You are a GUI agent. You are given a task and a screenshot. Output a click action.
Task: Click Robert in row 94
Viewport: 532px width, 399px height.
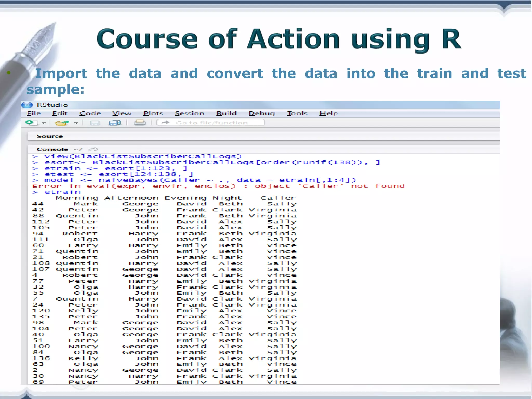80,234
